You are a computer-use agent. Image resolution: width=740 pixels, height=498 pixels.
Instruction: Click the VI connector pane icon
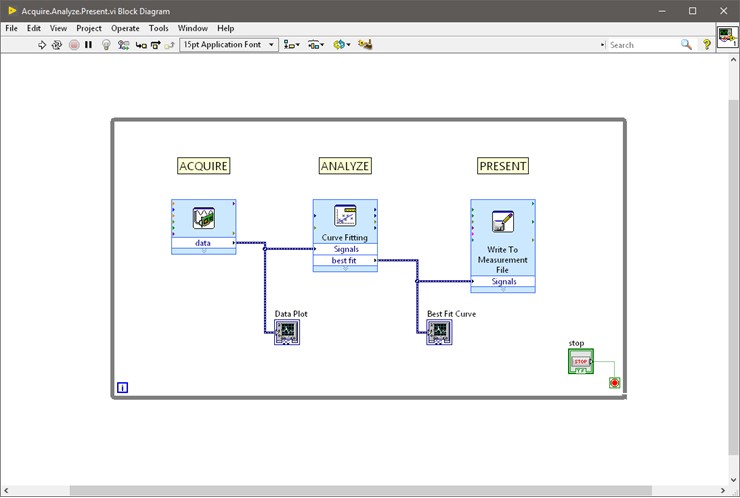pyautogui.click(x=727, y=37)
